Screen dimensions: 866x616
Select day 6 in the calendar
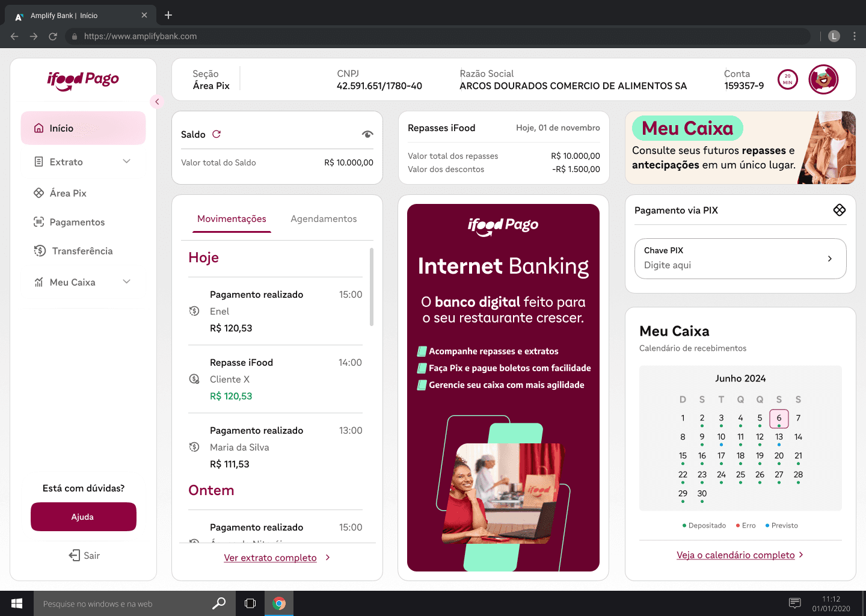[779, 418]
